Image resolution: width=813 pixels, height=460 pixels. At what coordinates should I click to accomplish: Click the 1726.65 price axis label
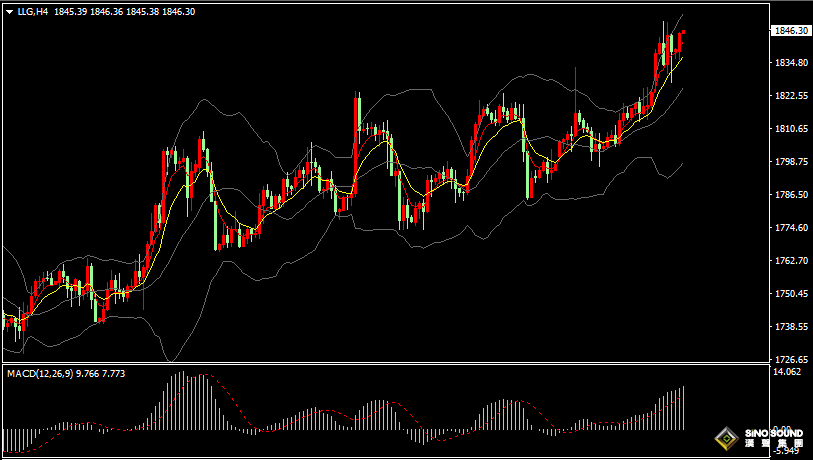[790, 360]
